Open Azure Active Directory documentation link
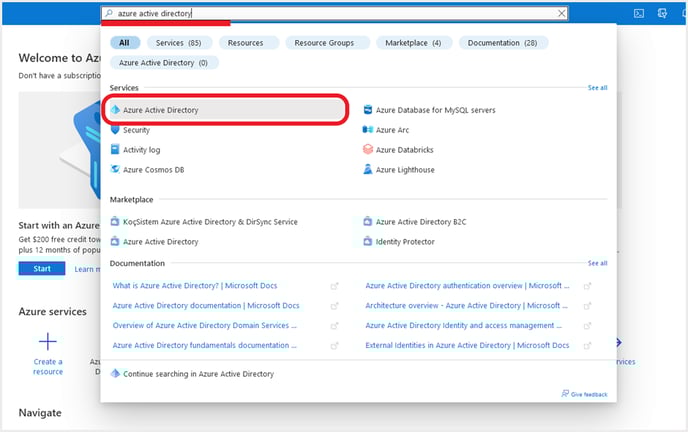Viewport: 688px width, 432px height. pyautogui.click(x=206, y=305)
